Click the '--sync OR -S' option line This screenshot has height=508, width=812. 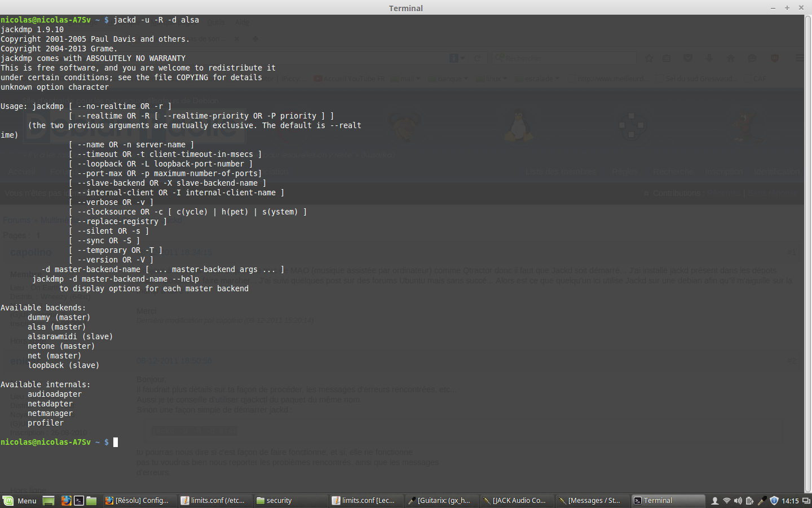104,240
